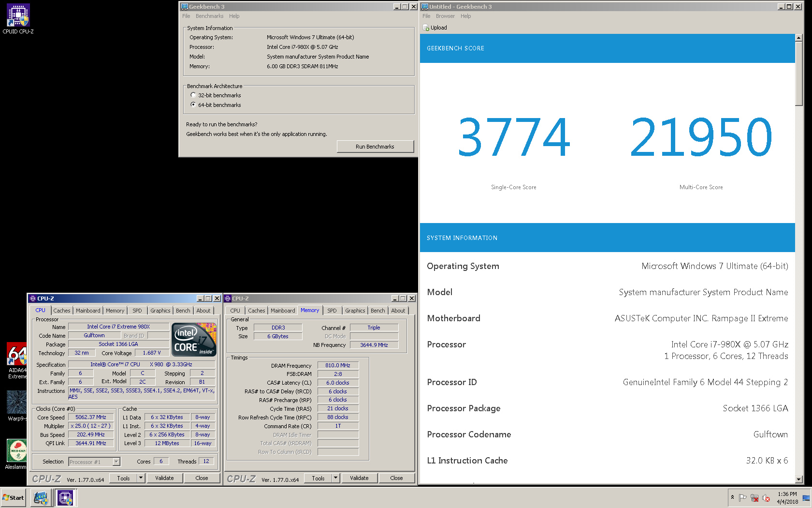
Task: Click the single-core score 3774
Action: (514, 137)
